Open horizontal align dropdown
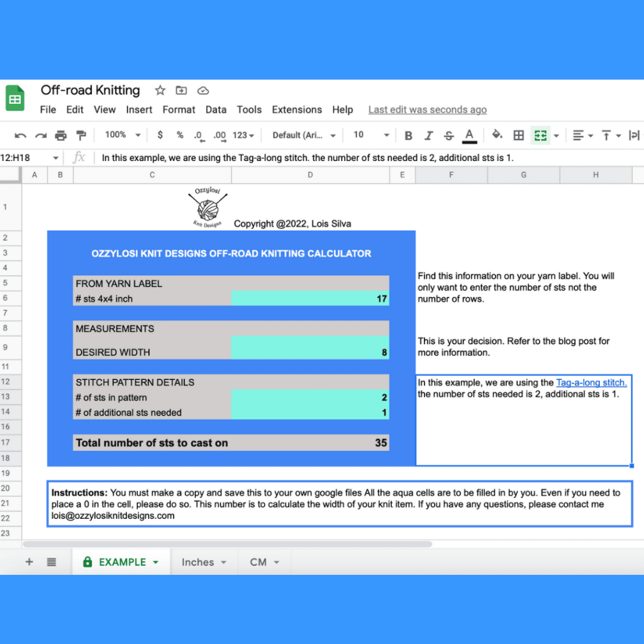 583,135
